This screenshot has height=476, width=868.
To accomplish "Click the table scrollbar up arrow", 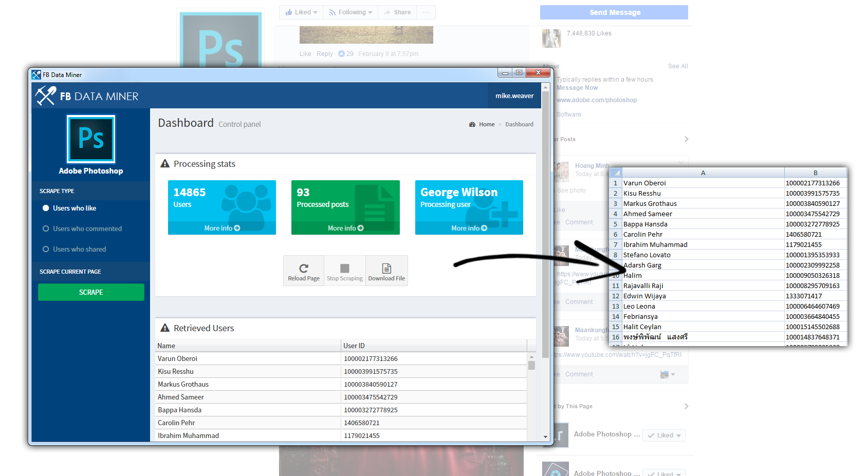I will tap(531, 356).
